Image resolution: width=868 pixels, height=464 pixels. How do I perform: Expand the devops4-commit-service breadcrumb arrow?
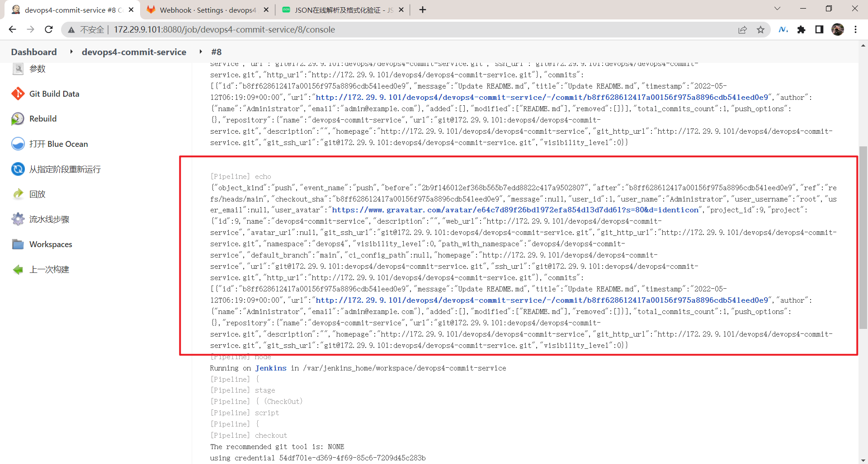(x=200, y=52)
